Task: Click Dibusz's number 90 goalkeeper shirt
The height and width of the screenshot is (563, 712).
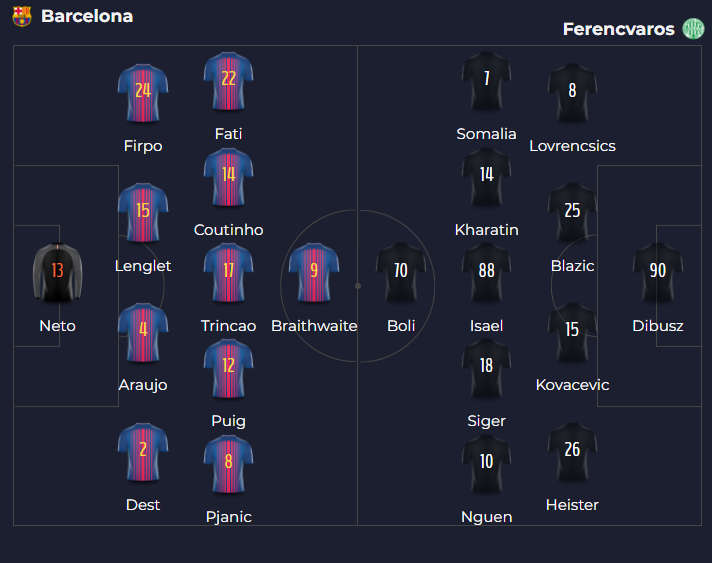Action: [657, 272]
